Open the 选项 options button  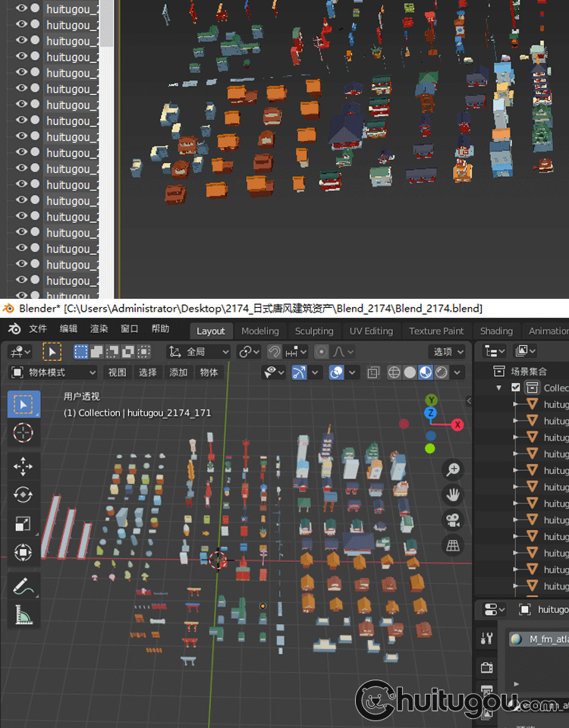448,352
